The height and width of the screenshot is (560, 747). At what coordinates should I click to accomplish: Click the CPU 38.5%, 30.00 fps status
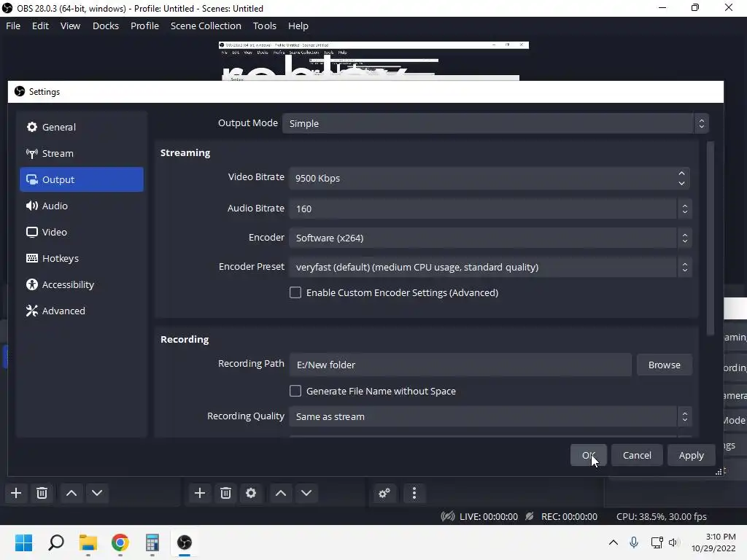662,517
